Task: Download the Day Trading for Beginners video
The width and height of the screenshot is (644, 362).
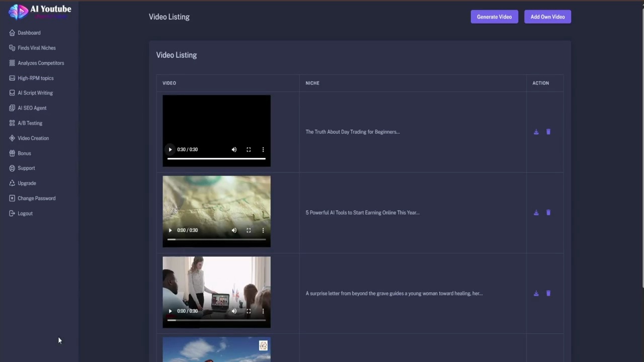Action: (536, 132)
